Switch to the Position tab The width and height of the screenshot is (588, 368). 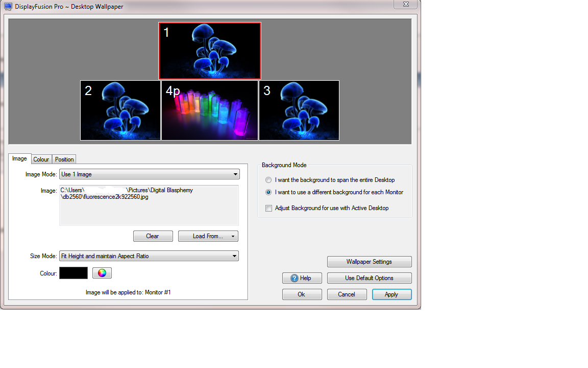pyautogui.click(x=64, y=159)
